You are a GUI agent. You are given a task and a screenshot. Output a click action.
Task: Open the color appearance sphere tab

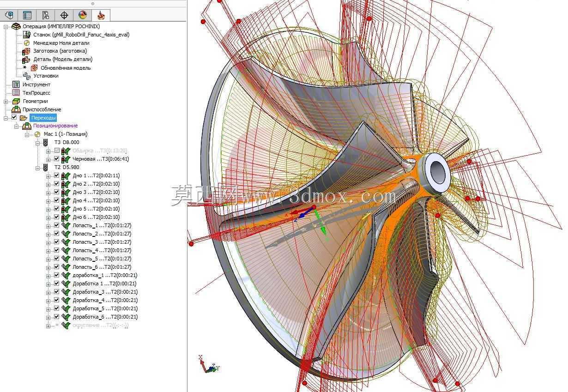tap(83, 15)
